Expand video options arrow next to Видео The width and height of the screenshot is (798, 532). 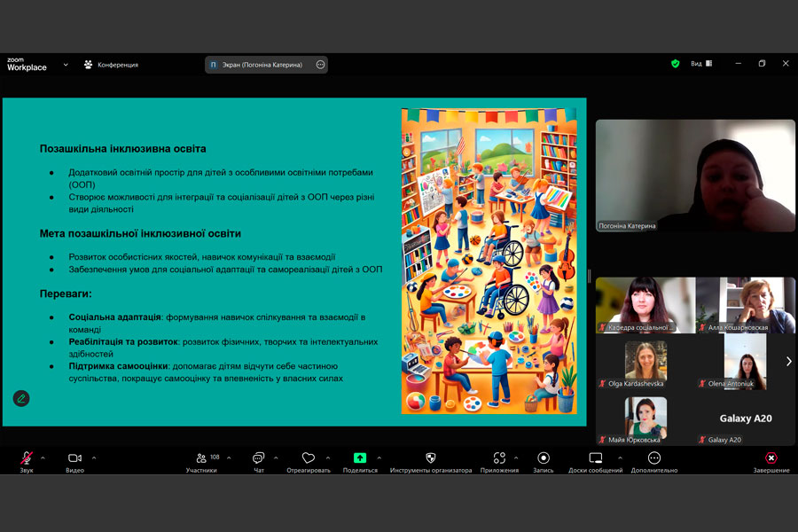(x=94, y=458)
